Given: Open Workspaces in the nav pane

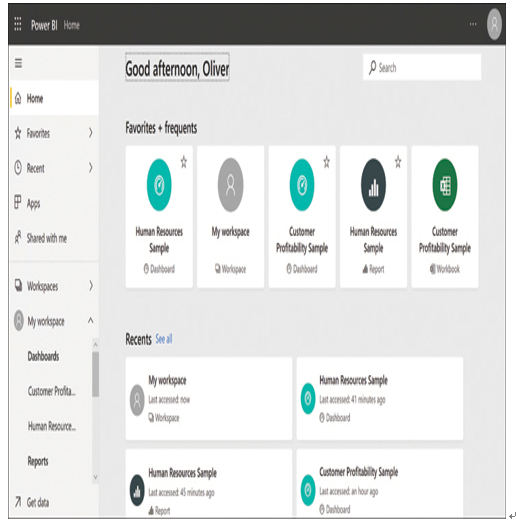Looking at the screenshot, I should (54, 286).
